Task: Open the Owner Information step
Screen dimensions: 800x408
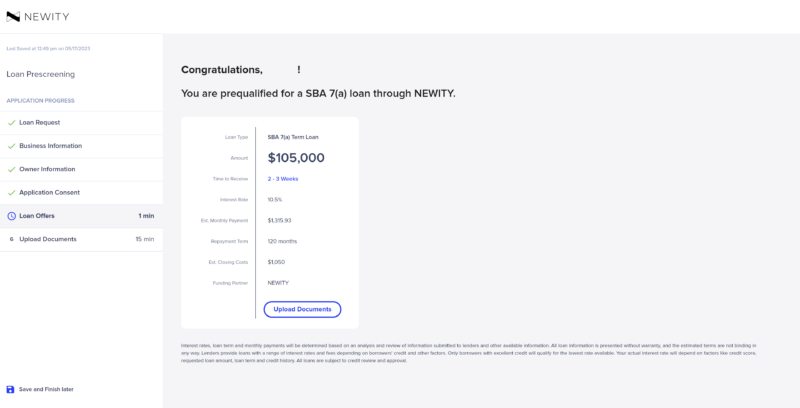Action: click(81, 170)
